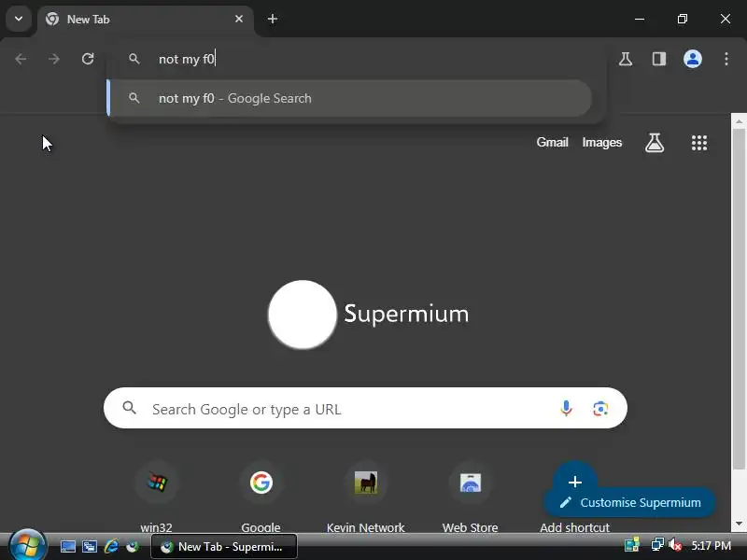Open the experiments flask icon in toolbar

tap(626, 59)
